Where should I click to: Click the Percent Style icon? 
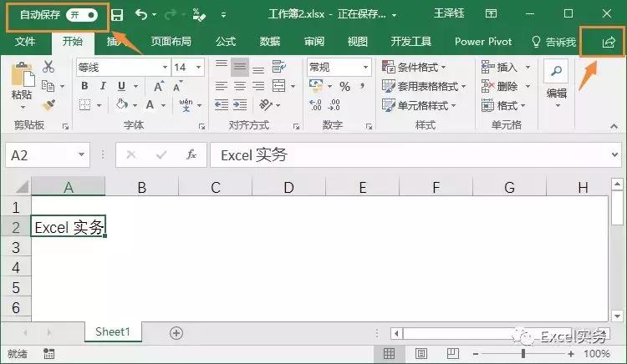344,86
